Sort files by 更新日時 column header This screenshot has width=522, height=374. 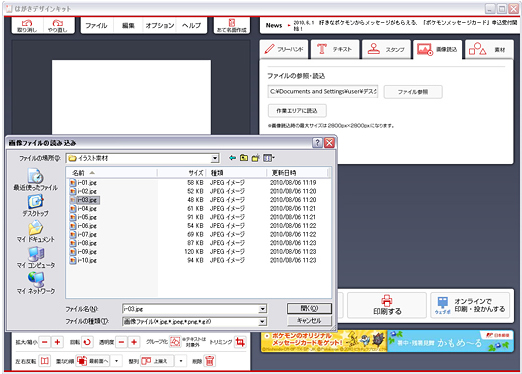coord(297,173)
